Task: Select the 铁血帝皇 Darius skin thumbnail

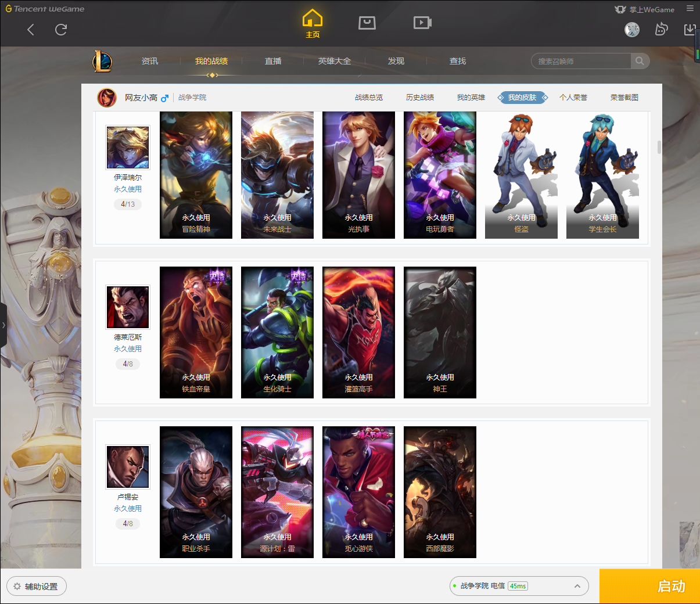Action: [x=196, y=332]
